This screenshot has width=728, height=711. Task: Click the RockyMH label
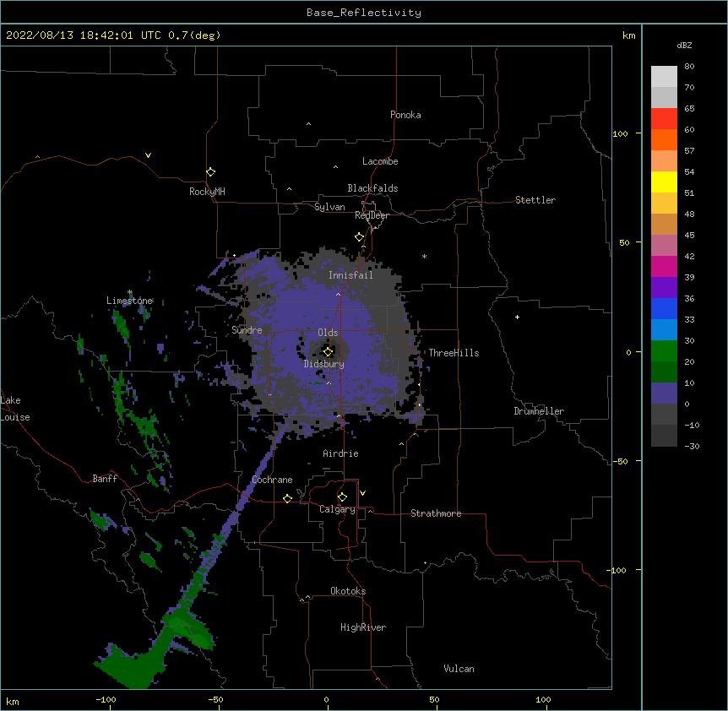pyautogui.click(x=207, y=192)
